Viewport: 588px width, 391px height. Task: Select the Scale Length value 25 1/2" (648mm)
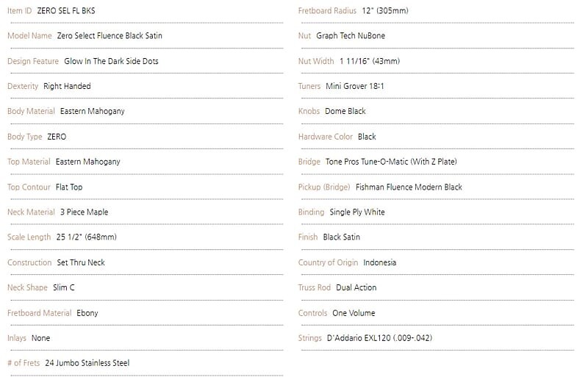pyautogui.click(x=86, y=237)
